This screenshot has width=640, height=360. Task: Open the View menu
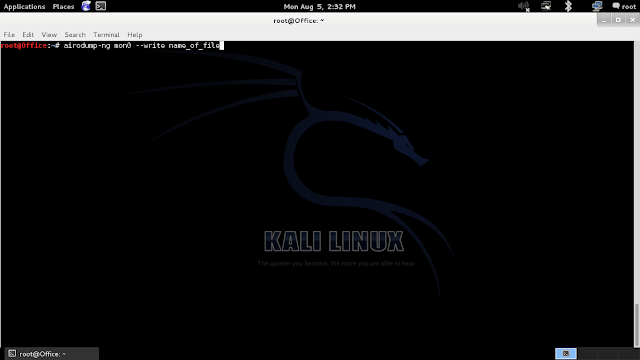click(49, 35)
